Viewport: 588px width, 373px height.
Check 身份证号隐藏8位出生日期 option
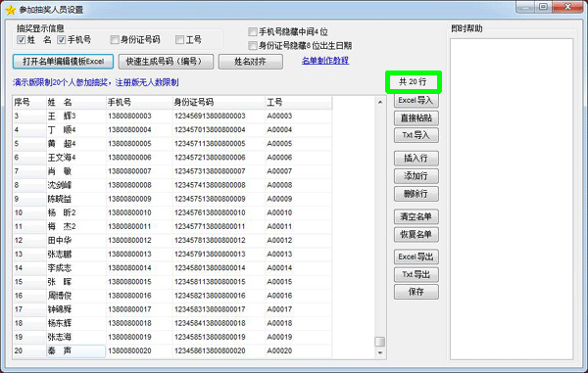(253, 46)
